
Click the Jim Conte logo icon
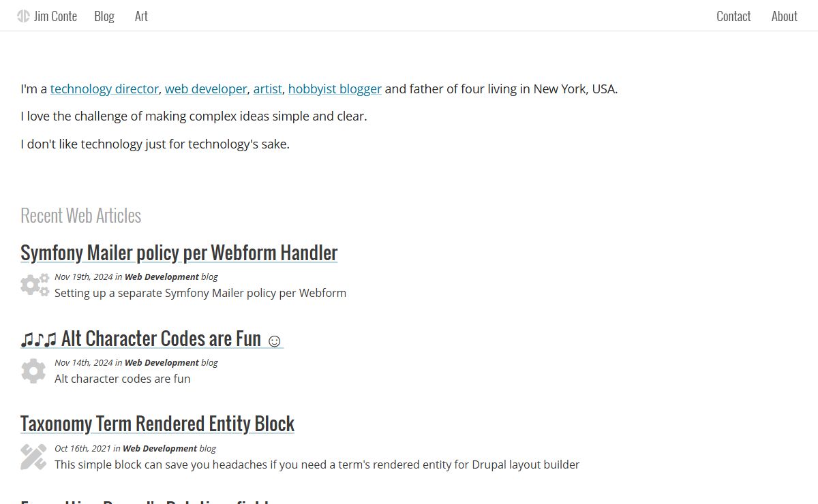pos(23,16)
